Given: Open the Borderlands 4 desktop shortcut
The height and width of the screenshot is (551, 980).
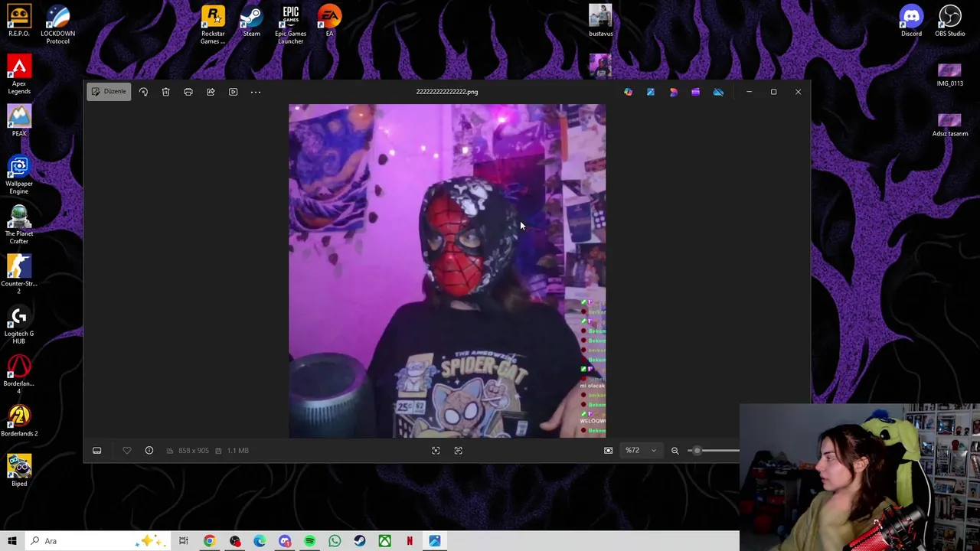Looking at the screenshot, I should tap(19, 374).
